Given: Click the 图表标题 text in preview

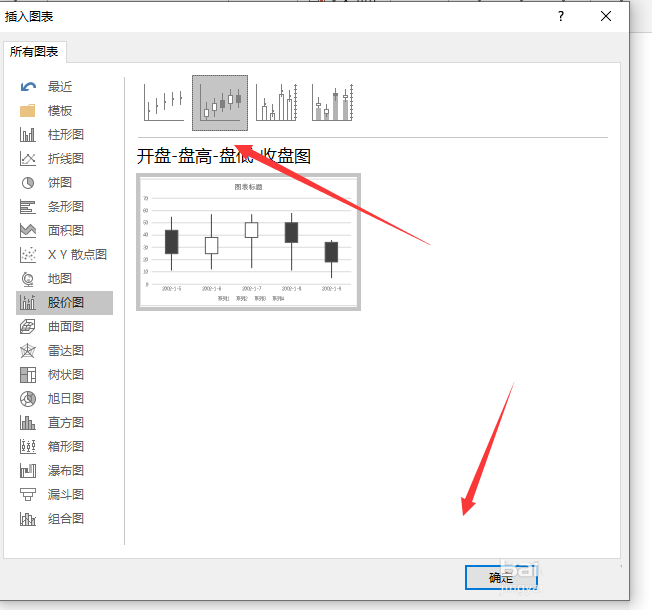Looking at the screenshot, I should pyautogui.click(x=248, y=187).
